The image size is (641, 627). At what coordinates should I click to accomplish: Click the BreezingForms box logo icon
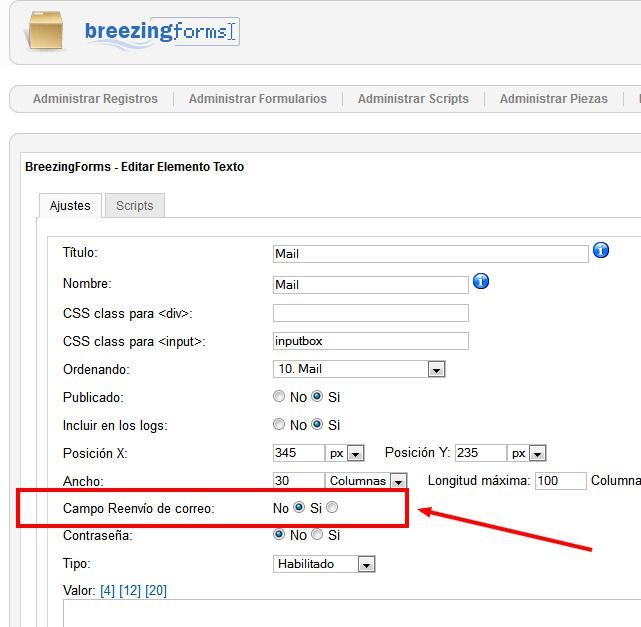45,30
